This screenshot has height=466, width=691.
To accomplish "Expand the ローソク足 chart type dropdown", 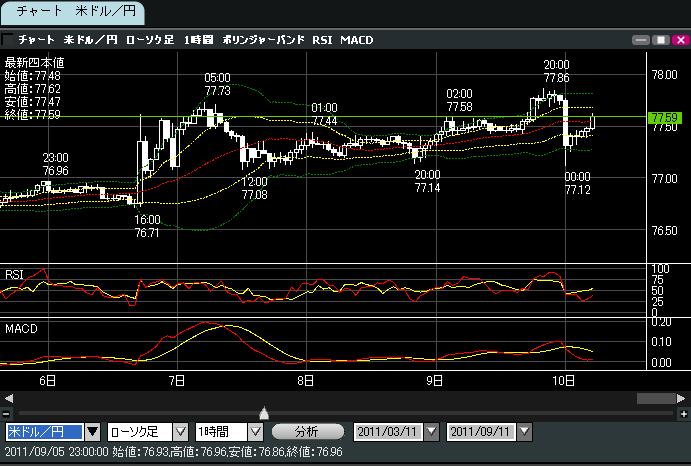I will pyautogui.click(x=180, y=432).
